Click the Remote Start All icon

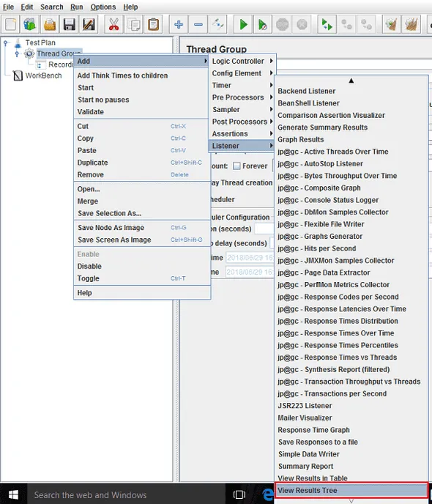click(327, 24)
